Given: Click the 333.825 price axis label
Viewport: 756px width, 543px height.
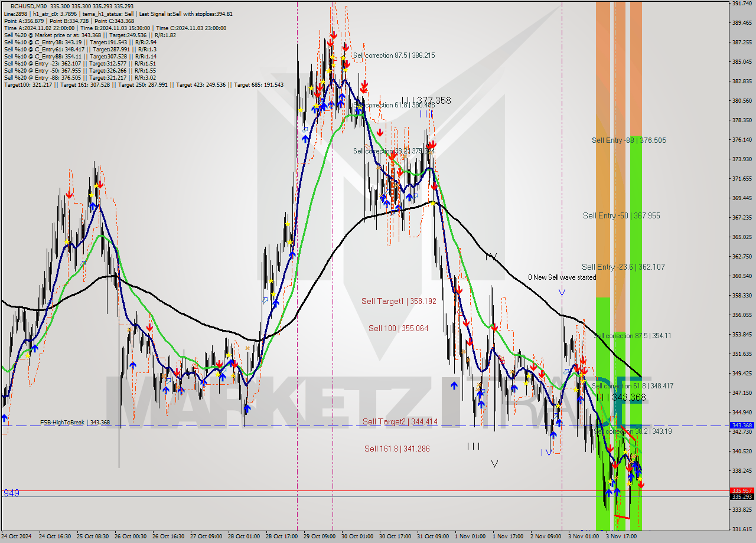Looking at the screenshot, I should (742, 510).
